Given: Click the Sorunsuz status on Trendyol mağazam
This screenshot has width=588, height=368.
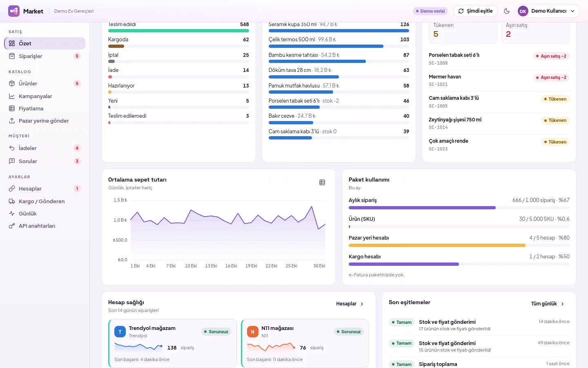Looking at the screenshot, I should click(216, 332).
